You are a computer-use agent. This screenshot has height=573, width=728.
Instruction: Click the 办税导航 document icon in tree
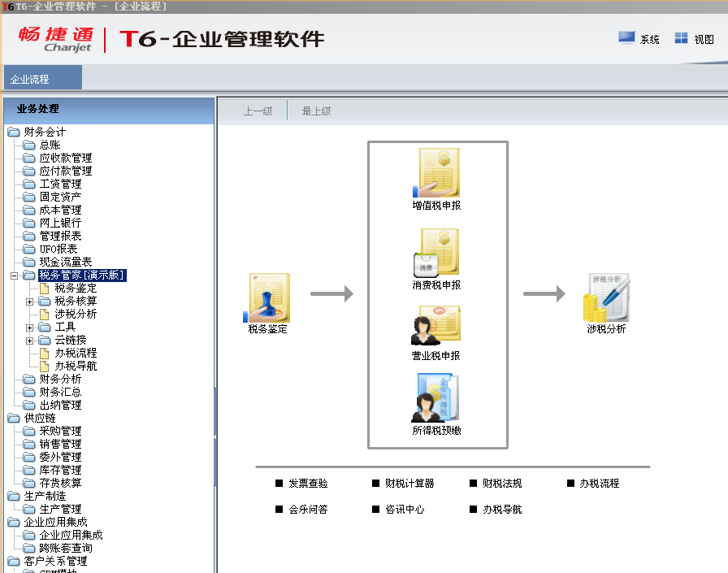click(45, 367)
